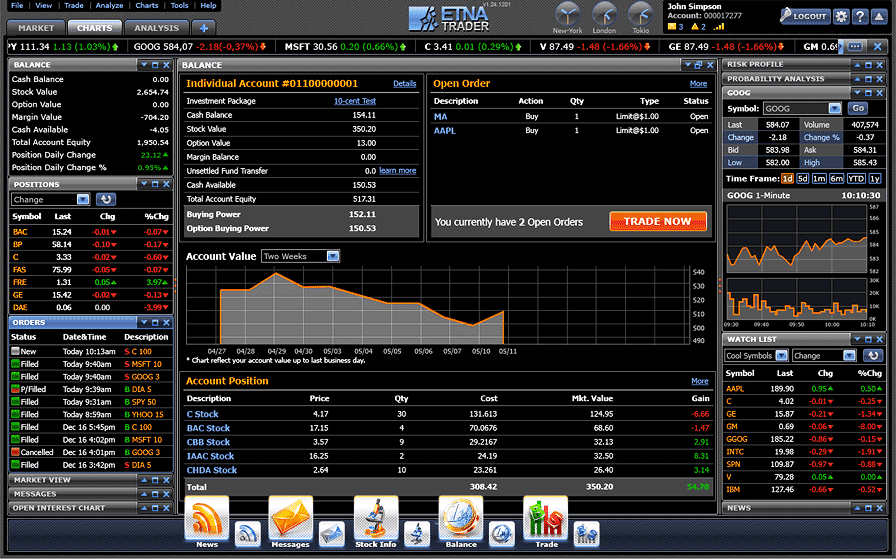This screenshot has height=560, width=896.
Task: Click the Trade Now button
Action: pos(658,221)
